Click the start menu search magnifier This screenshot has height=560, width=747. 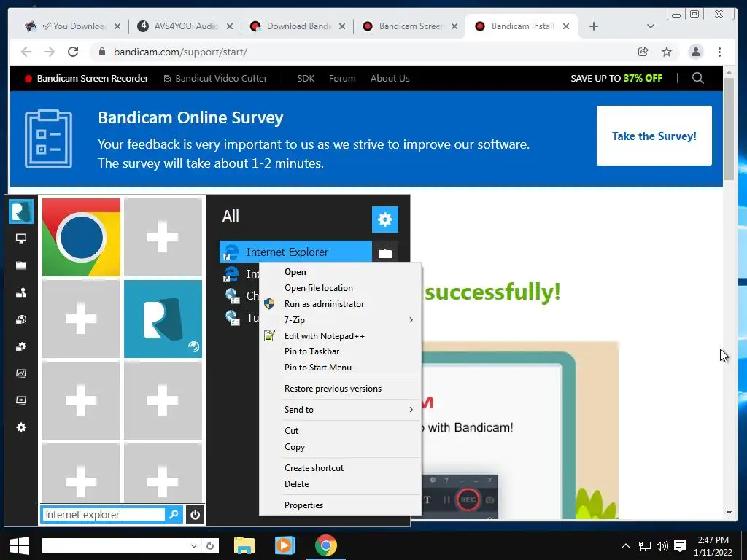pyautogui.click(x=174, y=514)
